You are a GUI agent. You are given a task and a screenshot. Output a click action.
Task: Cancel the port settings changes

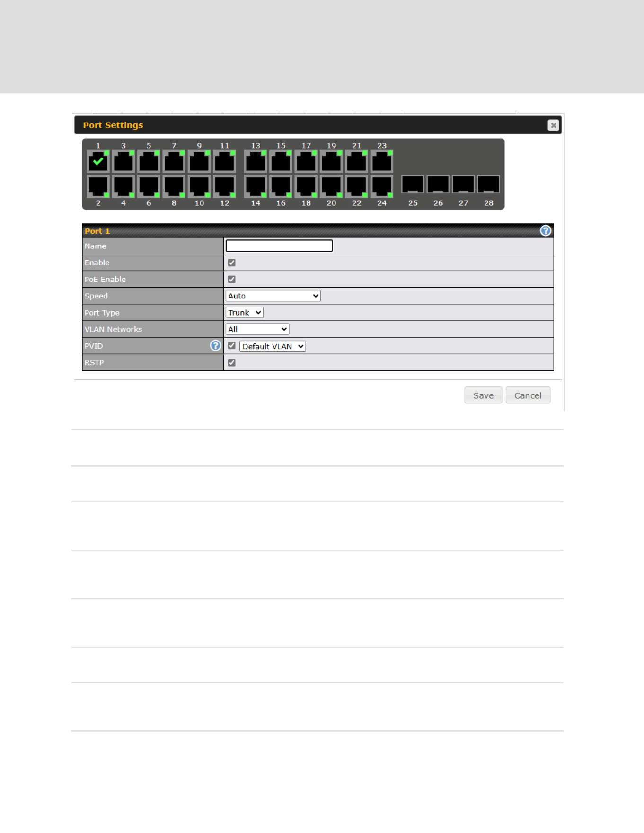point(528,395)
